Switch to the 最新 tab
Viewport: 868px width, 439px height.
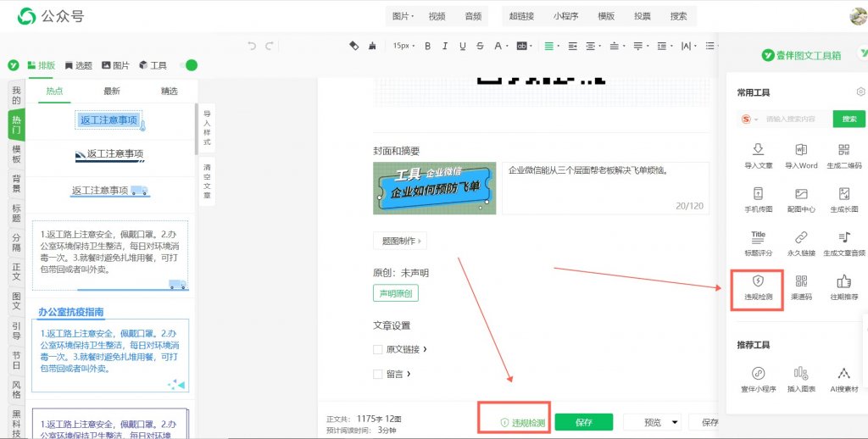tap(112, 92)
